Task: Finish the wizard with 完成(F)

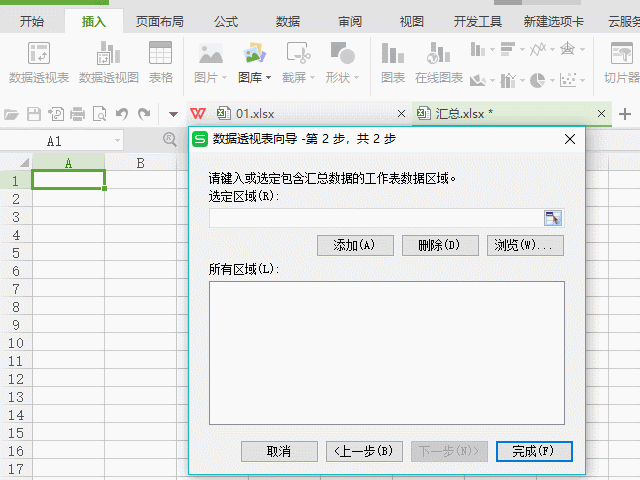Action: 534,451
